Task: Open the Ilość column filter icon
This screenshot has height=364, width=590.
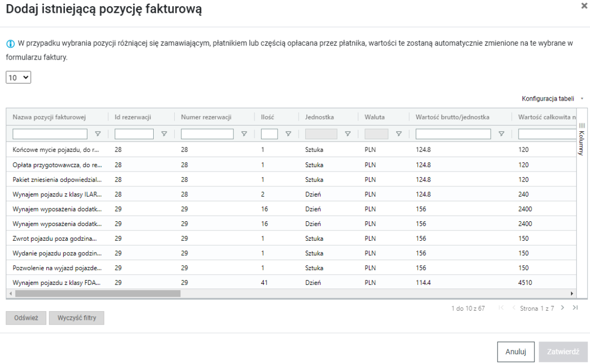Action: [x=288, y=134]
